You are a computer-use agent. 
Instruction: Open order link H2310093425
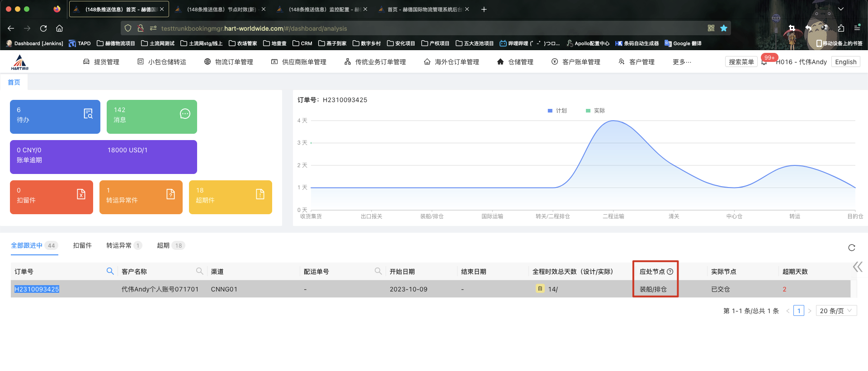coord(37,289)
